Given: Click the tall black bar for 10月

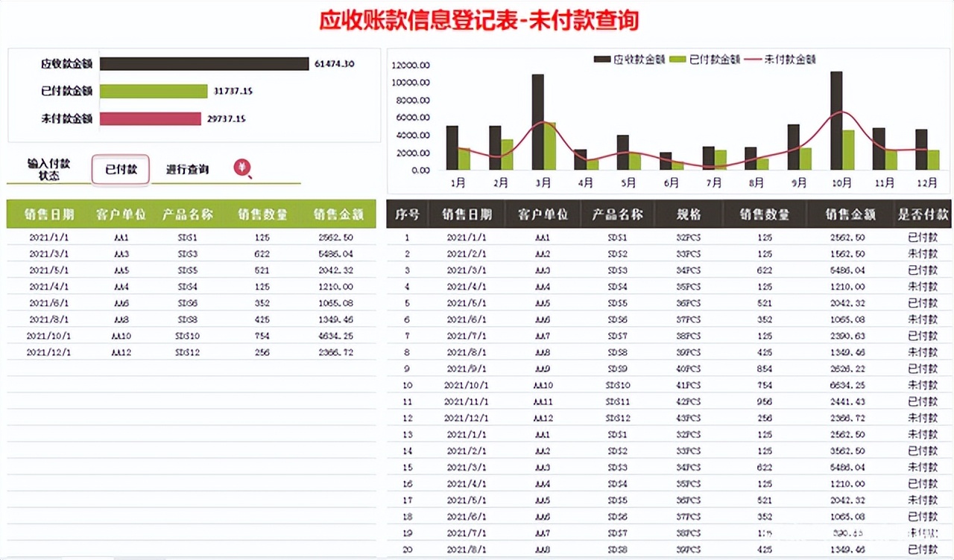Looking at the screenshot, I should click(836, 120).
